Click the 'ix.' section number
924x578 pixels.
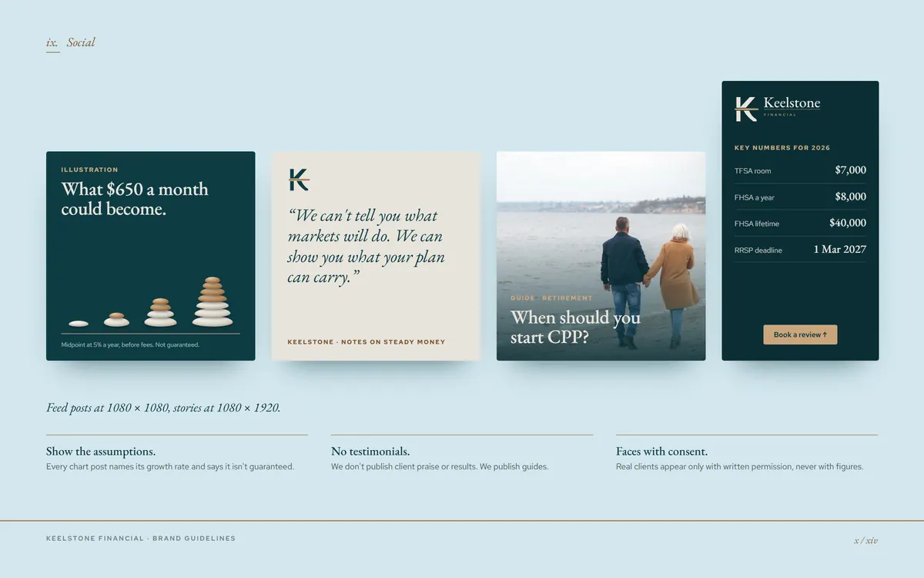click(52, 42)
